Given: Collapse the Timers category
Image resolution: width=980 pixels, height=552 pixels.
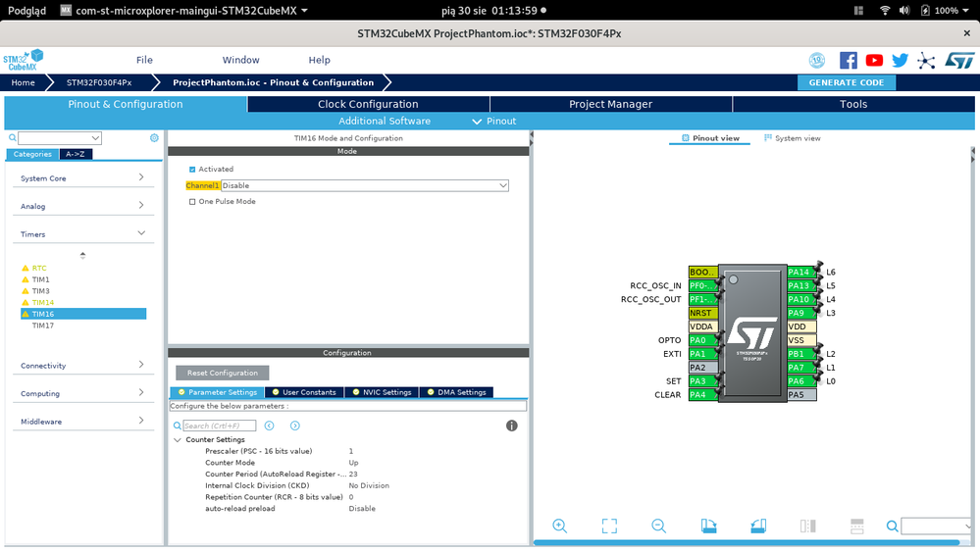Looking at the screenshot, I should click(x=82, y=234).
